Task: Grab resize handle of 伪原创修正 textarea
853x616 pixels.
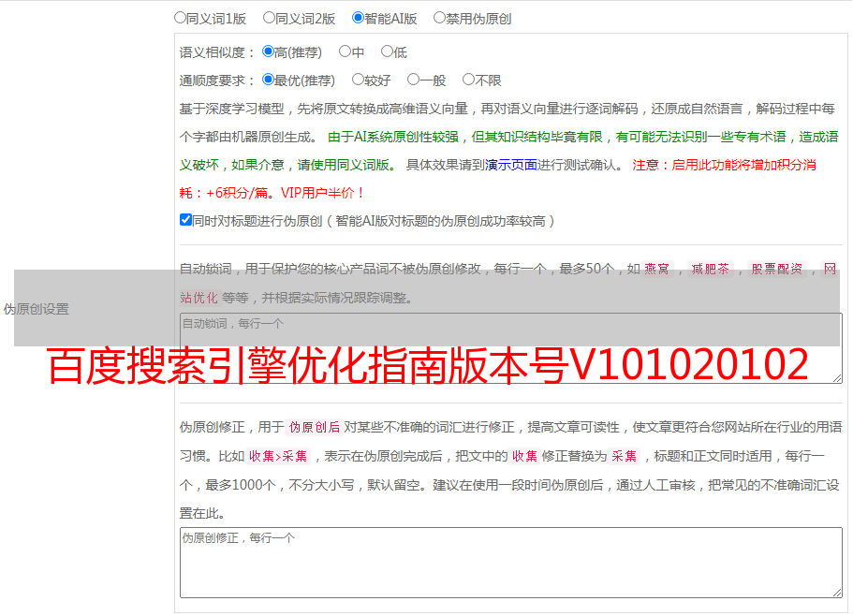Action: pyautogui.click(x=837, y=593)
